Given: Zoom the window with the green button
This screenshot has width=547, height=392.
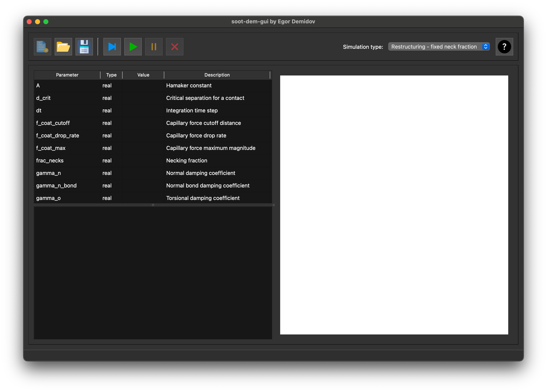Looking at the screenshot, I should pos(46,22).
